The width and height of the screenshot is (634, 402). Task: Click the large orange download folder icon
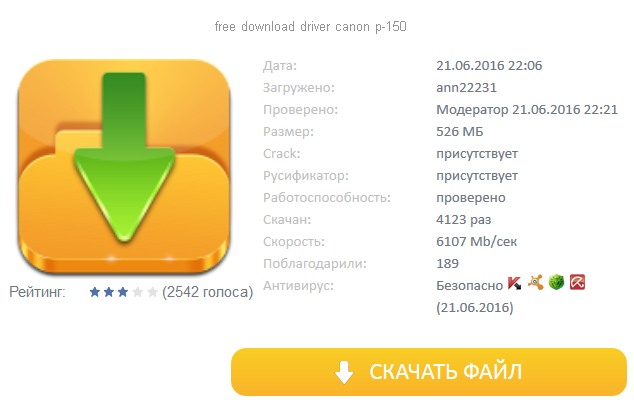click(x=124, y=167)
